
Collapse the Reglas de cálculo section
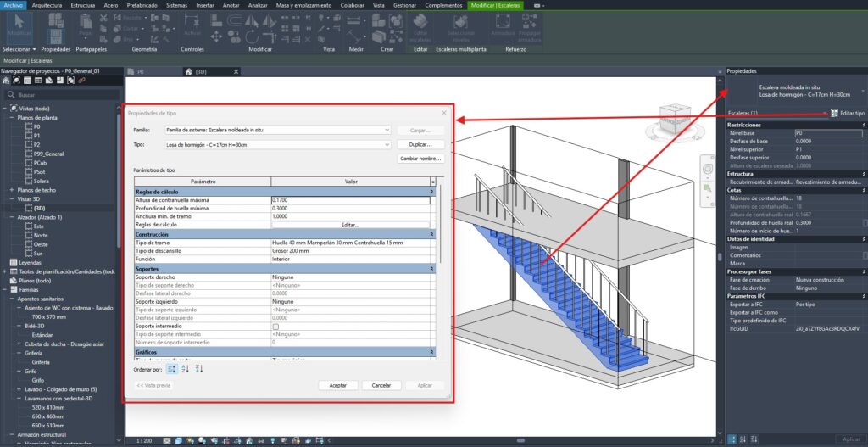(432, 192)
